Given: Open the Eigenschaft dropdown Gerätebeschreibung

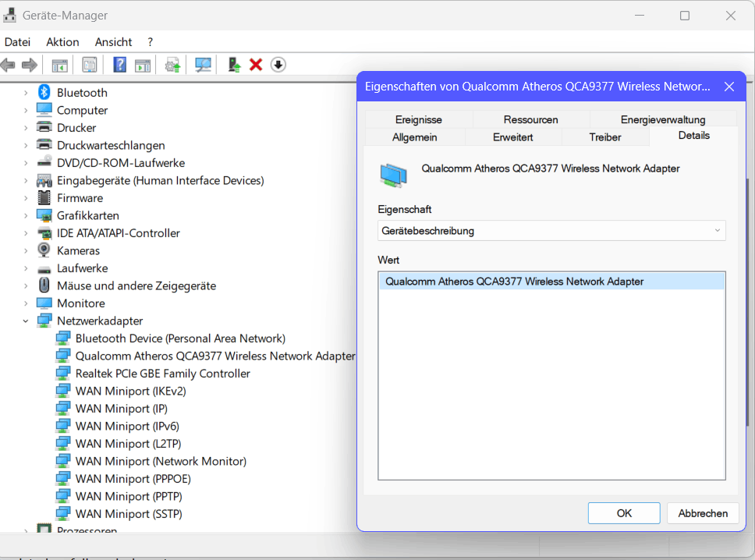Looking at the screenshot, I should click(x=551, y=231).
